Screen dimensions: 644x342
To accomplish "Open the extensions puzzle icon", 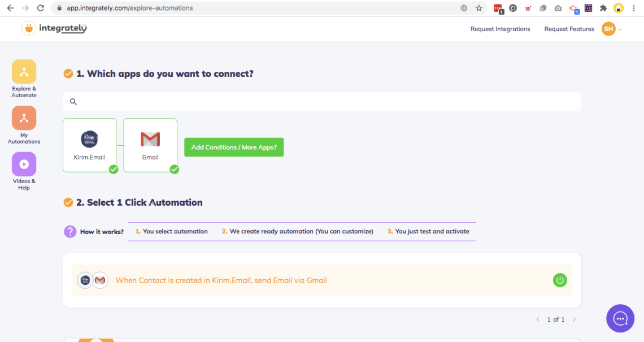I will 603,8.
